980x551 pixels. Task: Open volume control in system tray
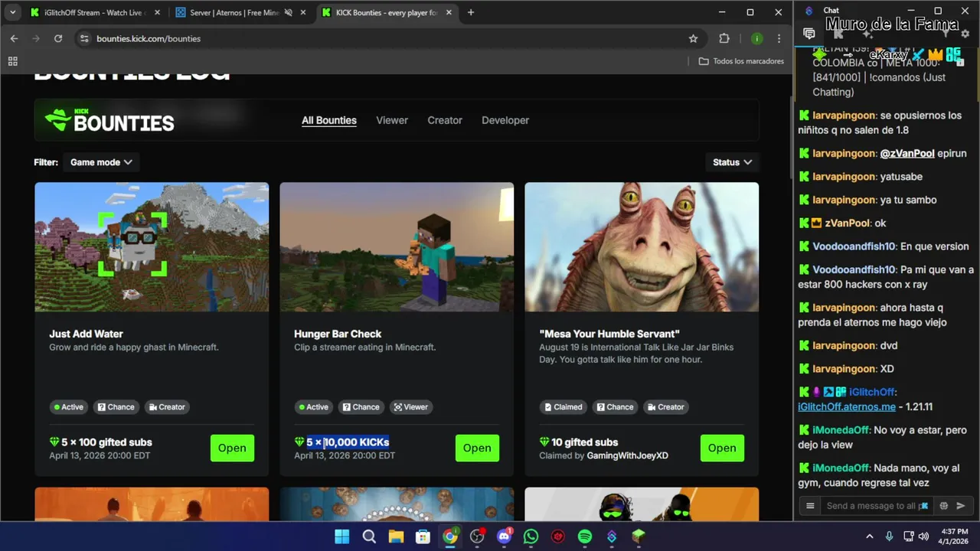[x=923, y=536]
